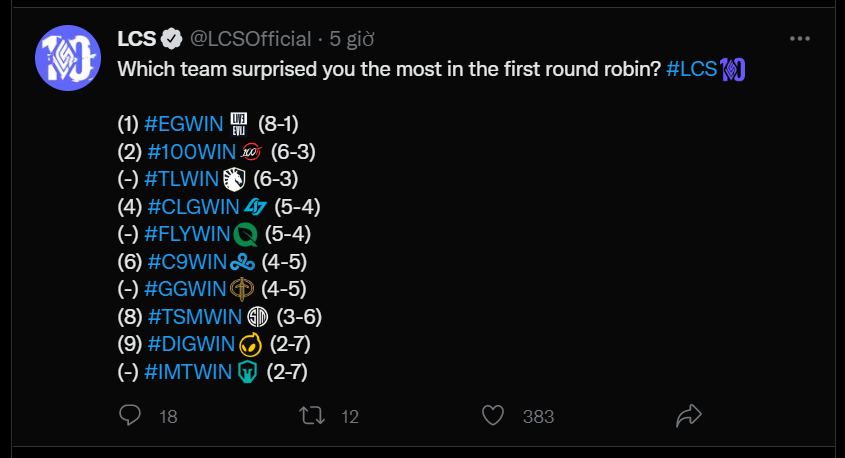The width and height of the screenshot is (845, 458).
Task: Click the reply speech bubble icon
Action: pyautogui.click(x=130, y=415)
